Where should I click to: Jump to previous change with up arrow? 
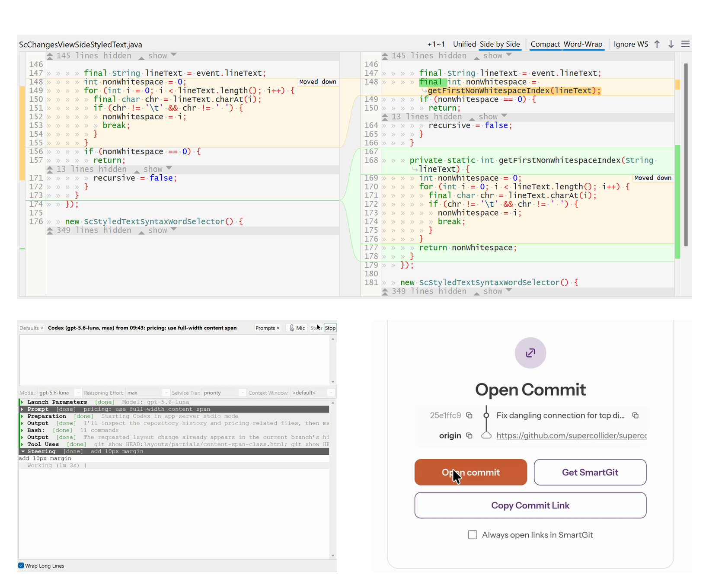point(657,44)
